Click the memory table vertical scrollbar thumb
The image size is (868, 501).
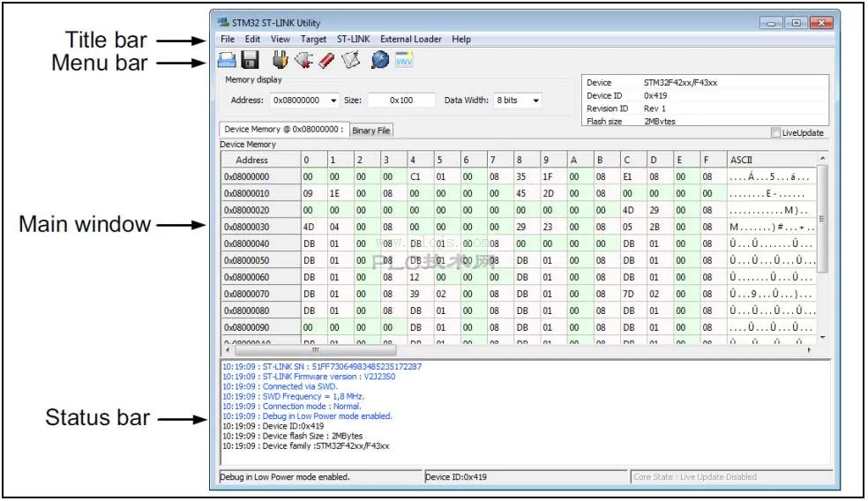pos(822,219)
